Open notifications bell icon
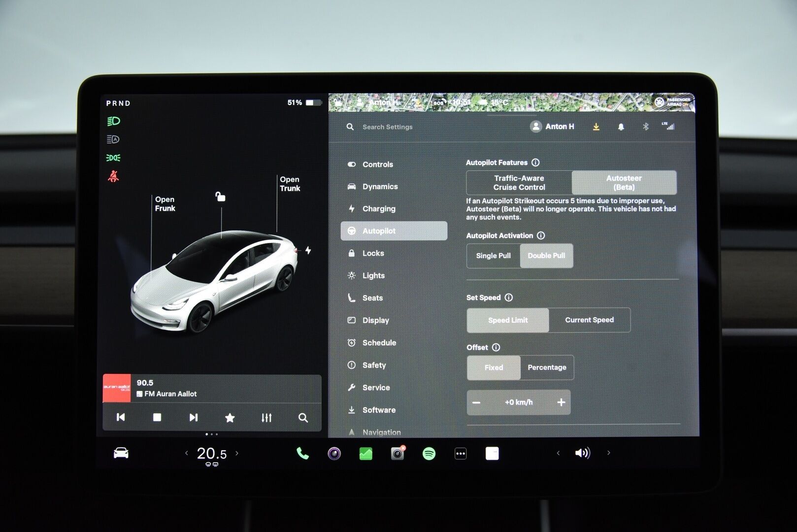797x532 pixels. click(x=621, y=127)
